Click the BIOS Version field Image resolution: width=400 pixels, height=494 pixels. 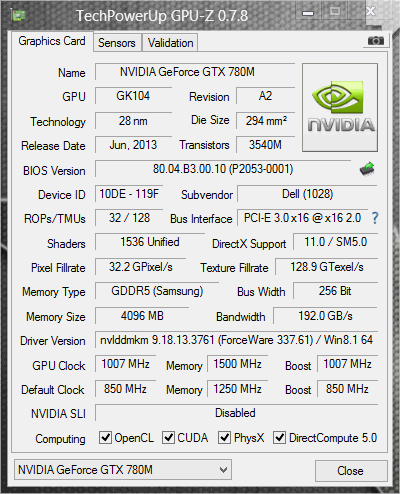click(x=223, y=169)
